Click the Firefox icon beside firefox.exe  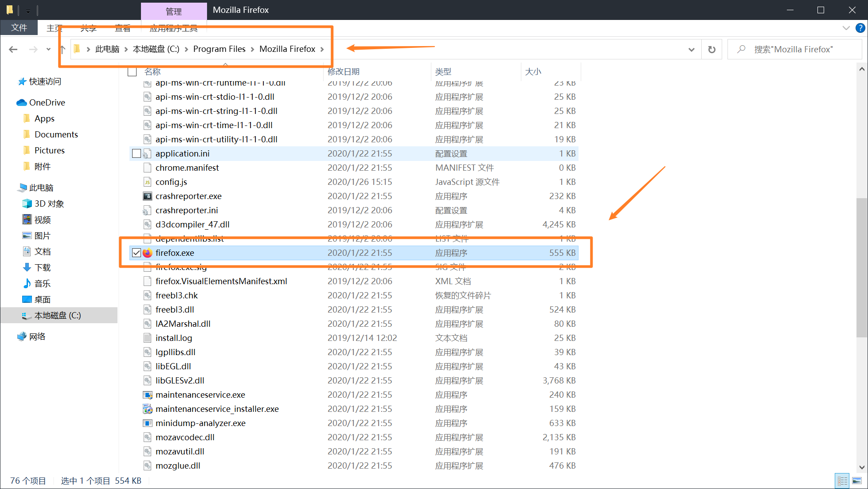(x=147, y=253)
